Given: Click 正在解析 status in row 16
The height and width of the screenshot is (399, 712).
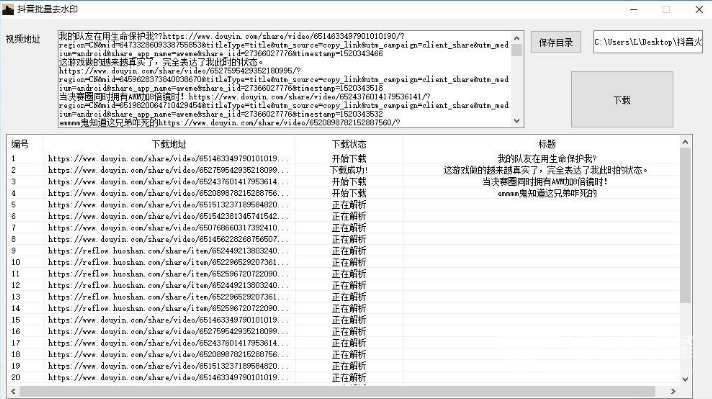Looking at the screenshot, I should [x=349, y=331].
